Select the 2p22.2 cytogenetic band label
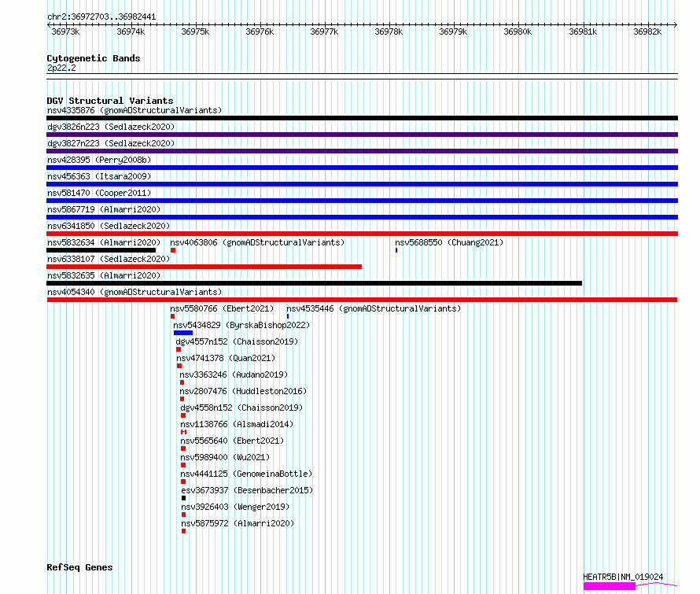Image resolution: width=700 pixels, height=594 pixels. 61,68
